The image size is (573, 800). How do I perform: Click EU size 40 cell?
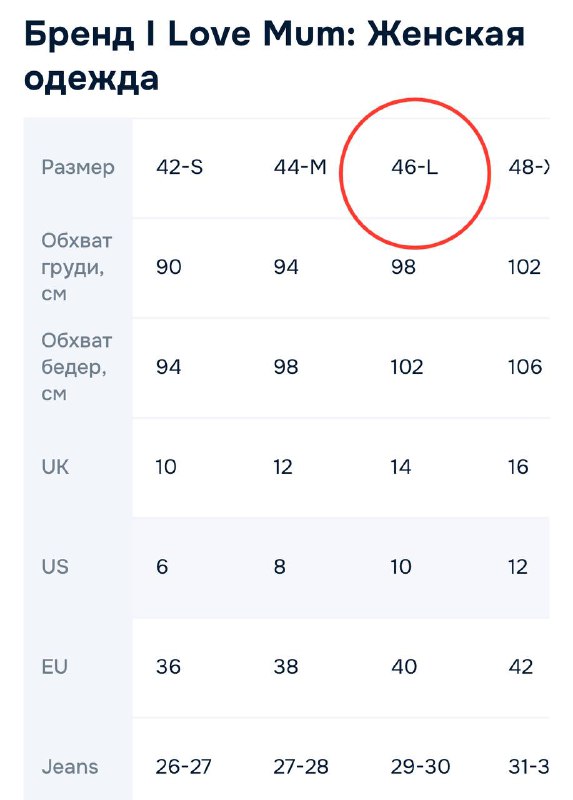tap(404, 667)
